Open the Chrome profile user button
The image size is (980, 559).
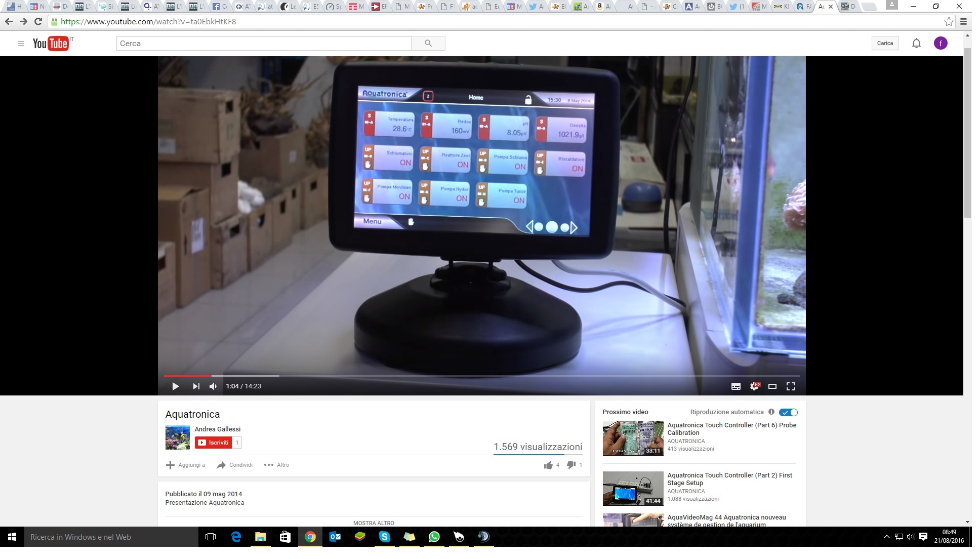[x=892, y=5]
